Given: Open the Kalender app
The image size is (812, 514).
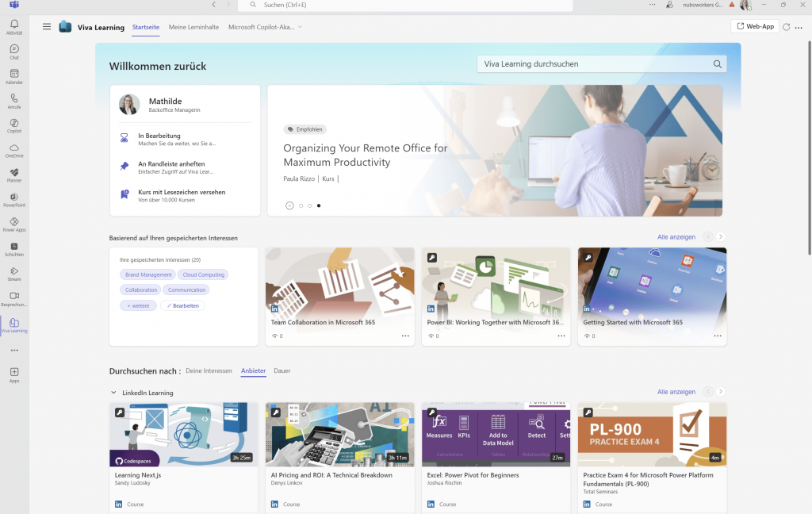Looking at the screenshot, I should (14, 77).
